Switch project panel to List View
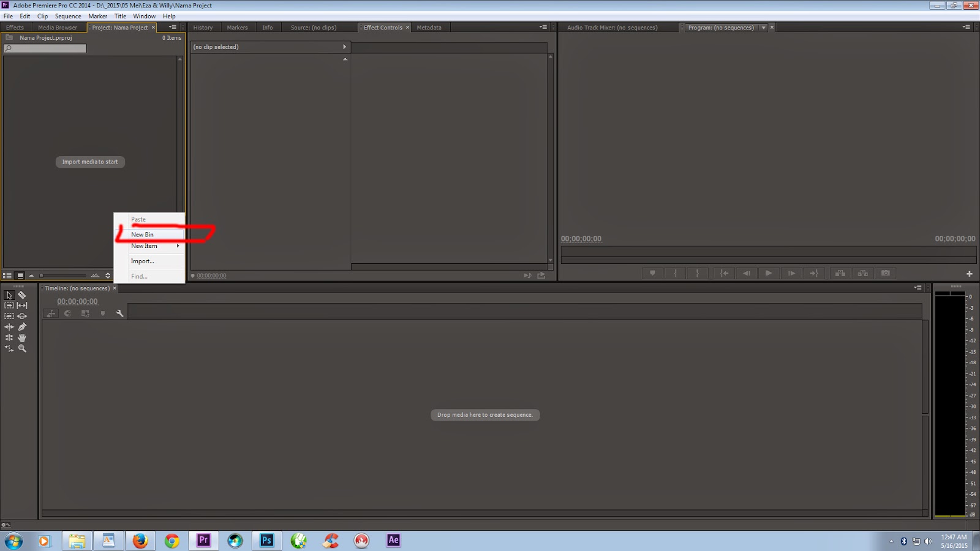The width and height of the screenshot is (980, 551). click(x=7, y=275)
